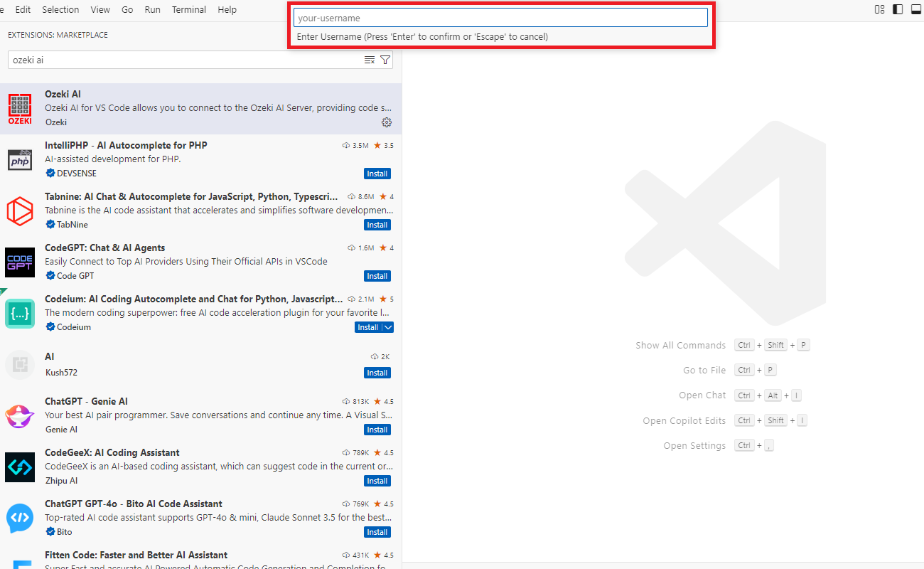Select the CodeGPT: Chat & AI Agents title
The width and height of the screenshot is (924, 569).
point(104,248)
